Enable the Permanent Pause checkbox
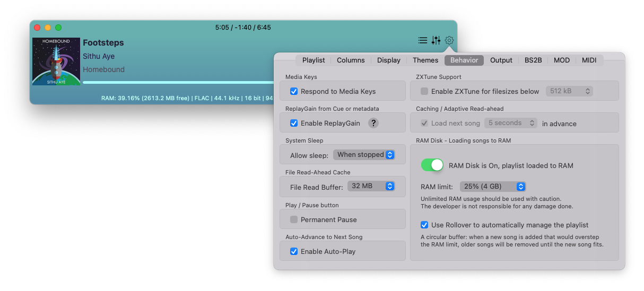The width and height of the screenshot is (644, 291). [x=294, y=219]
